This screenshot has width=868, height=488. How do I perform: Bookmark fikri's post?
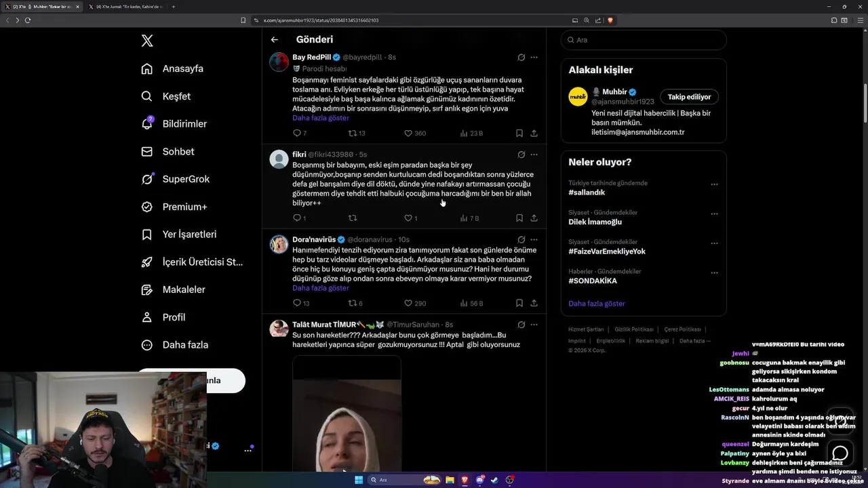click(x=519, y=218)
